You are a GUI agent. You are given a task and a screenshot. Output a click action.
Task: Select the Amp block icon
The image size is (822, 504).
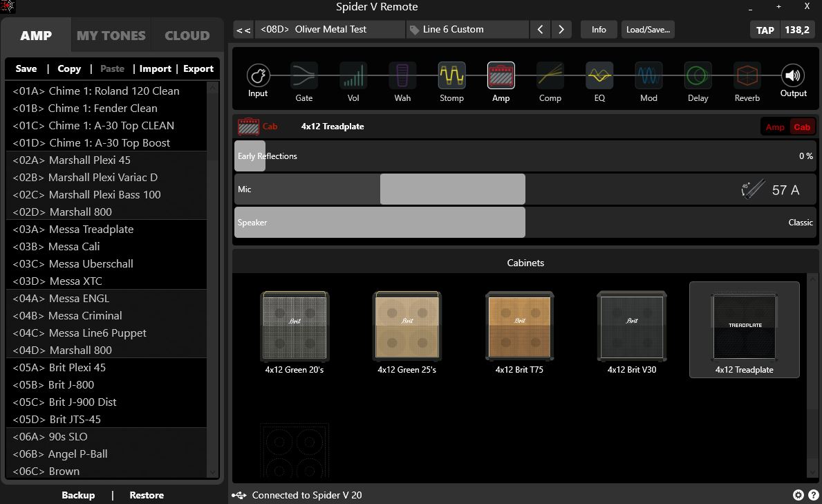(x=501, y=75)
